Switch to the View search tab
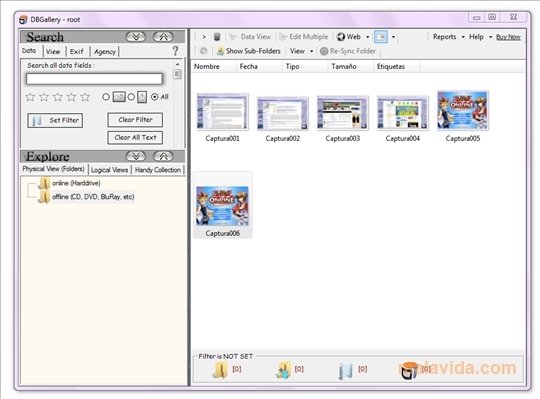The height and width of the screenshot is (399, 540). [53, 51]
